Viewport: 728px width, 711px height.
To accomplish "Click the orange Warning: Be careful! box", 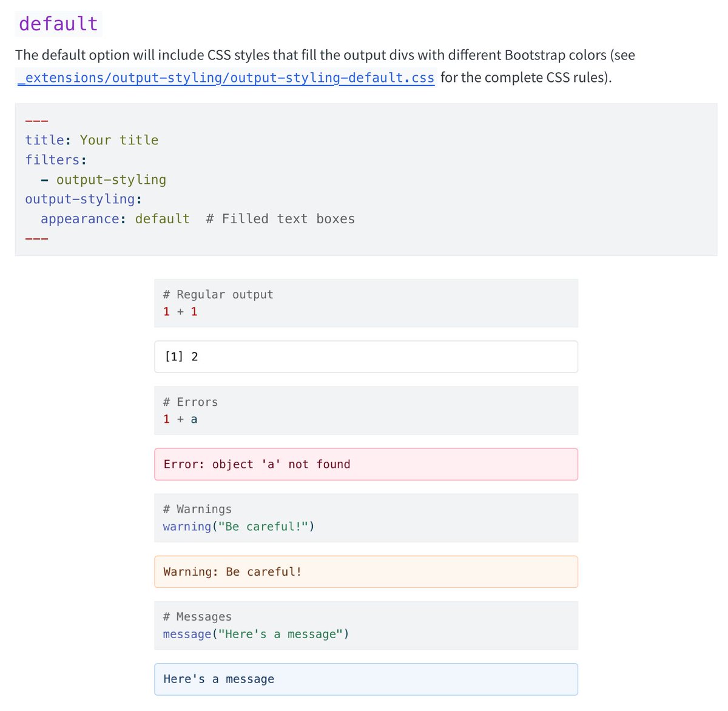I will pyautogui.click(x=365, y=571).
